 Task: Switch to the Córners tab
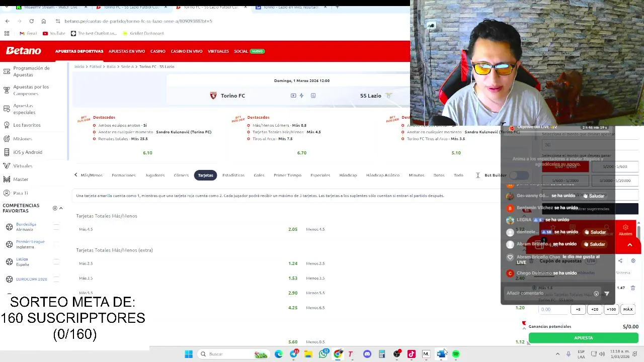(x=181, y=175)
